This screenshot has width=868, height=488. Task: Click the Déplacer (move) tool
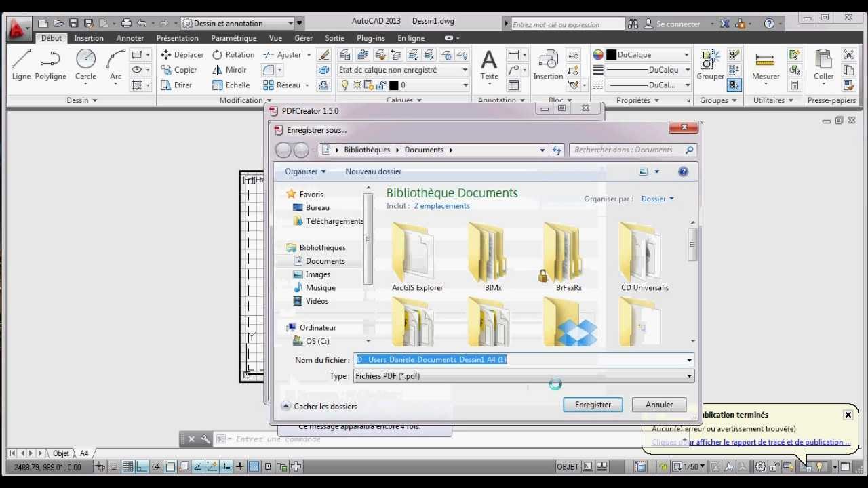182,54
